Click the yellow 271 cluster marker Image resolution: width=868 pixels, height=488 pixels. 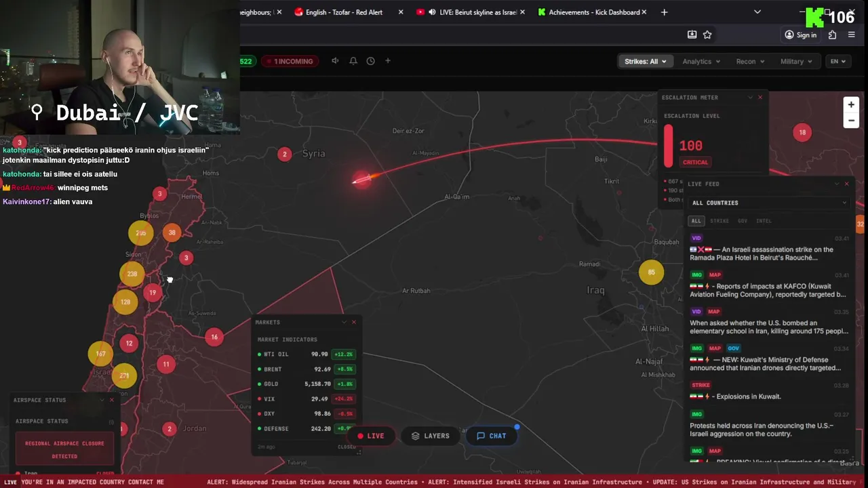coord(124,375)
